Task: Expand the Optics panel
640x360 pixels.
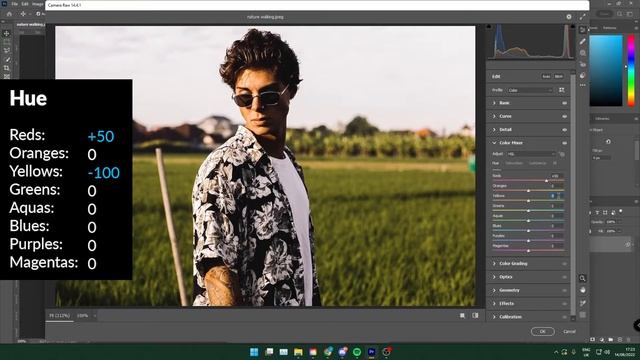Action: (x=494, y=277)
